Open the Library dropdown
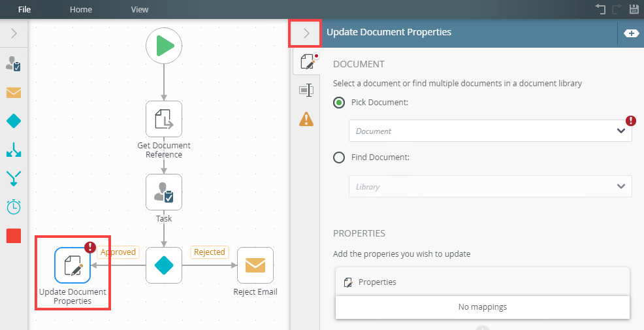This screenshot has height=330, width=644. (x=490, y=186)
